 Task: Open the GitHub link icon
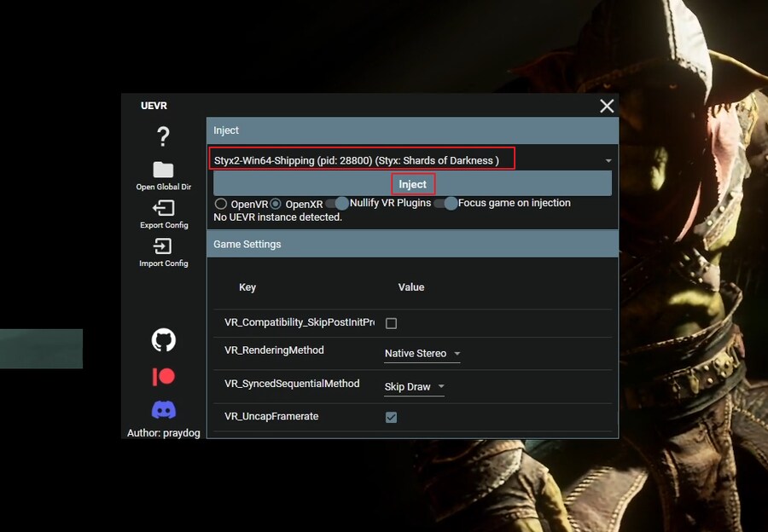coord(164,339)
